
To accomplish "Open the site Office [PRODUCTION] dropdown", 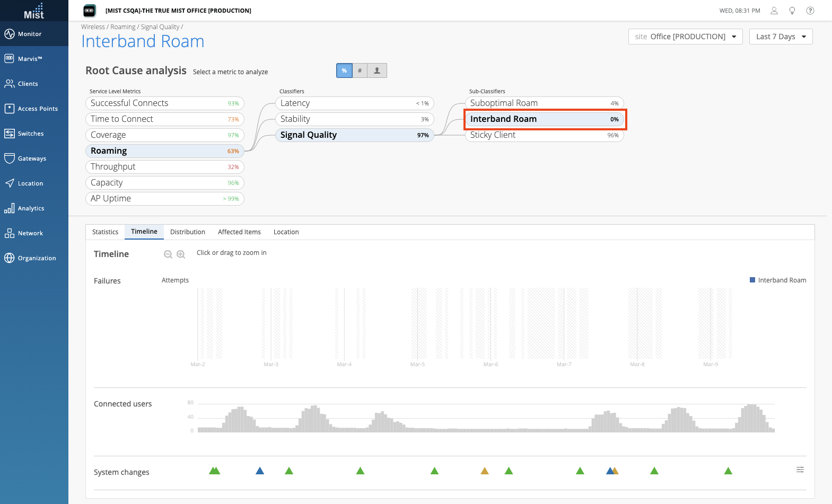I will coord(685,37).
